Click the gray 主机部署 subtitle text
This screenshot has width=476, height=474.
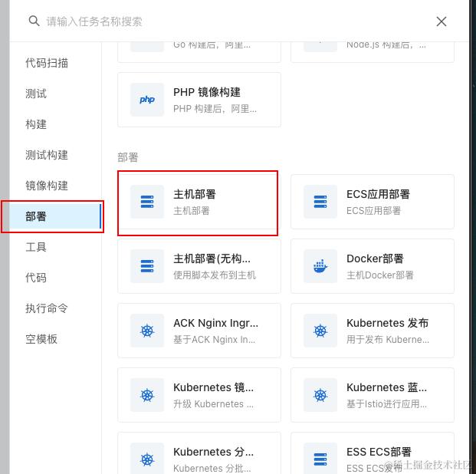pyautogui.click(x=192, y=211)
